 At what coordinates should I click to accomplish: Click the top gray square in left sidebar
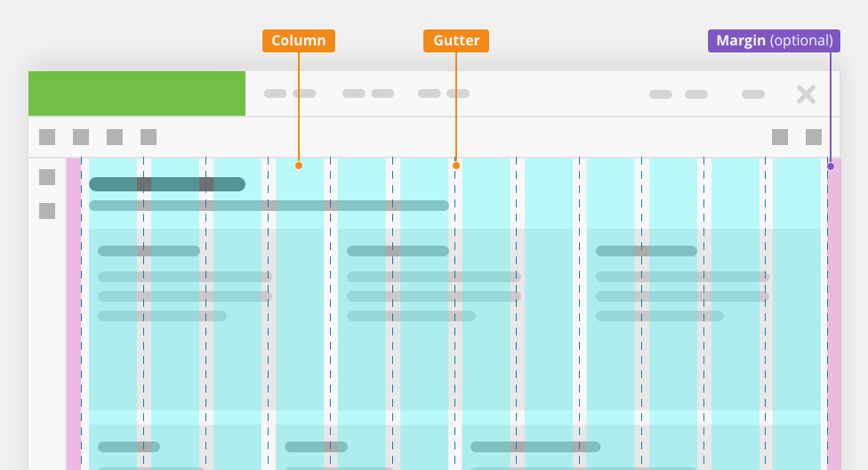(x=47, y=177)
